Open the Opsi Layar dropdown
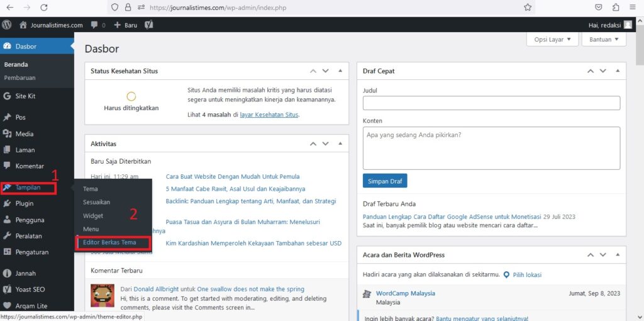 (552, 39)
